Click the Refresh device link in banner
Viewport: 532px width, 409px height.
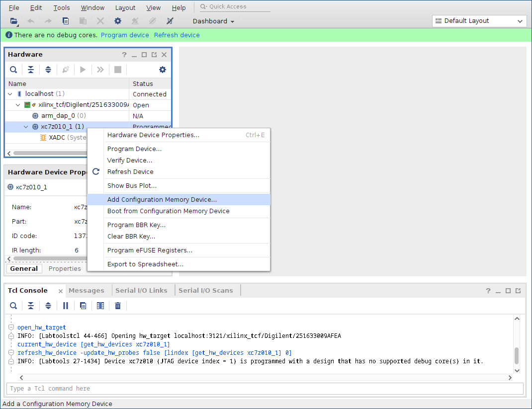(x=177, y=35)
